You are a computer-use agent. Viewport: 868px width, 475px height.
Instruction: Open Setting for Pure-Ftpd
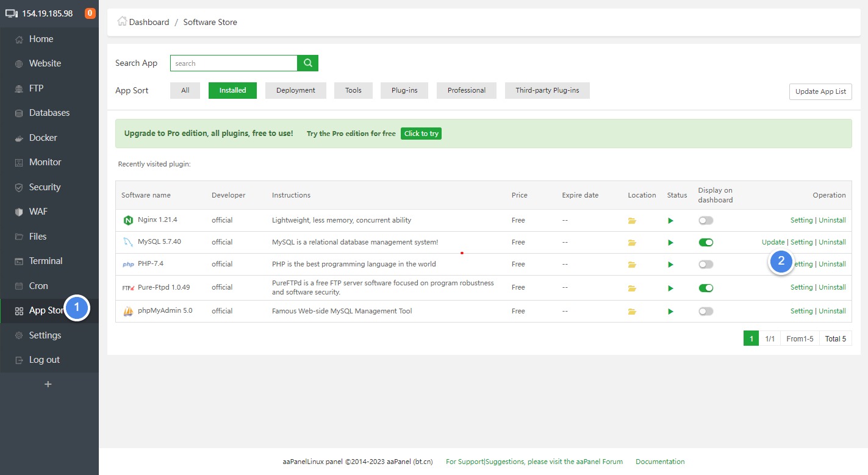[802, 287]
